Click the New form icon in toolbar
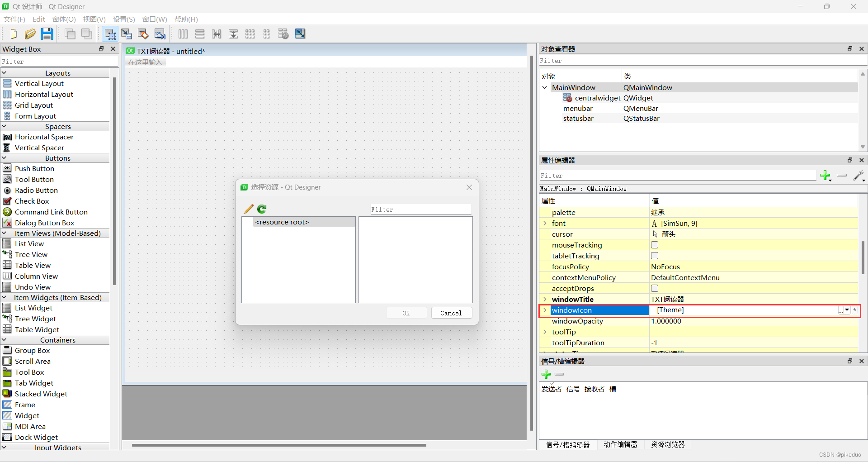This screenshot has height=462, width=868. tap(14, 34)
